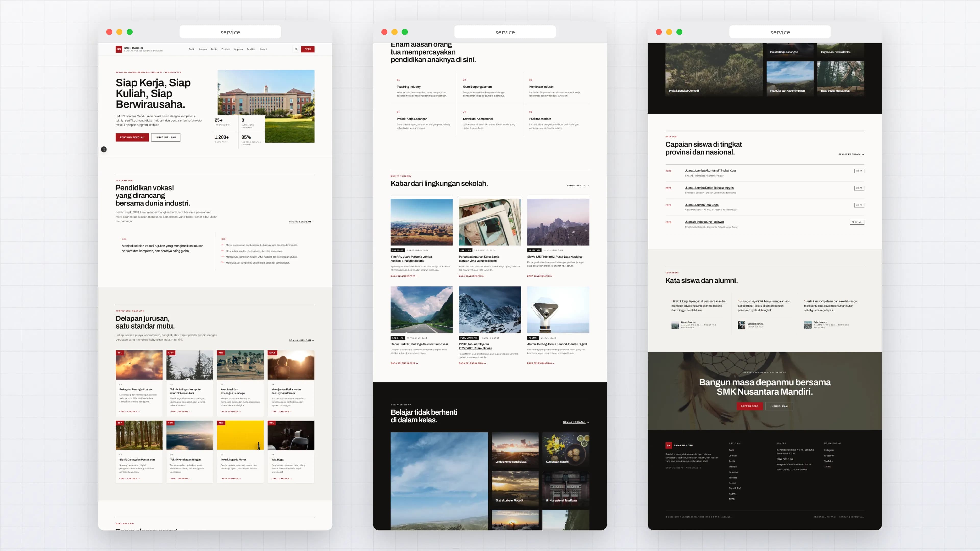Open Profil in the header navigation
This screenshot has width=980, height=551.
pyautogui.click(x=191, y=49)
